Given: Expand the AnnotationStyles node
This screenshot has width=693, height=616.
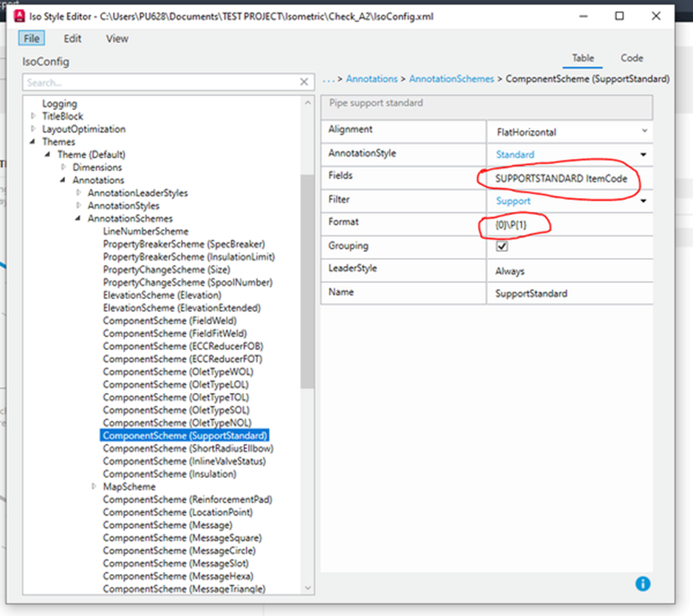Looking at the screenshot, I should click(78, 205).
